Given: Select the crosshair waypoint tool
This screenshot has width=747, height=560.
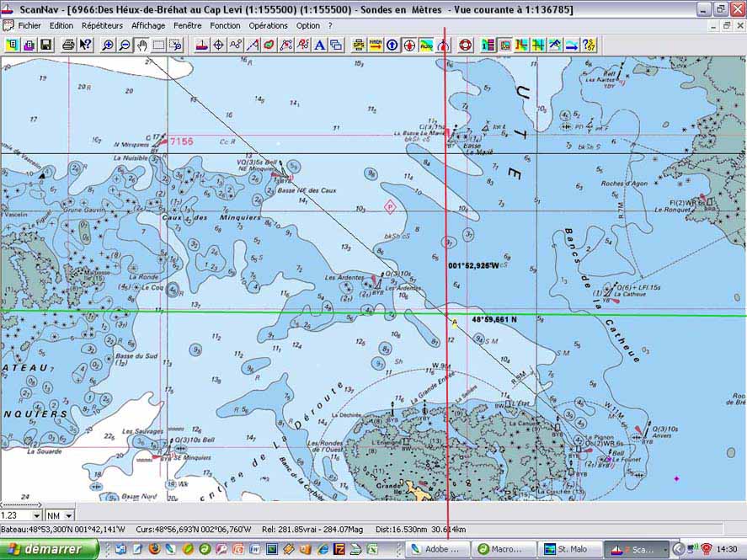Looking at the screenshot, I should [219, 45].
